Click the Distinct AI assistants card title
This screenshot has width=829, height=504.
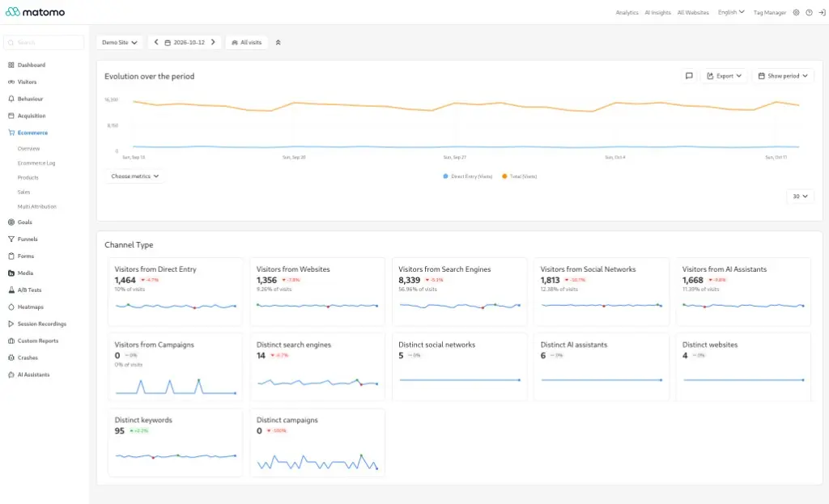click(x=574, y=345)
